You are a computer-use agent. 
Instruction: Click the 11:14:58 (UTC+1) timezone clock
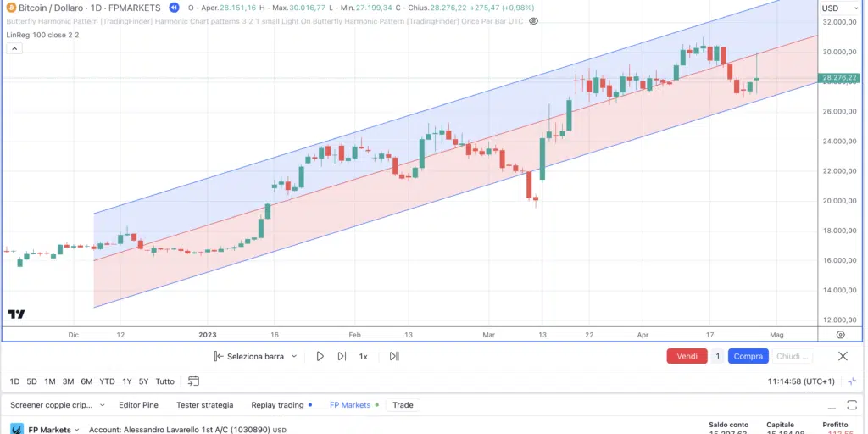point(800,381)
